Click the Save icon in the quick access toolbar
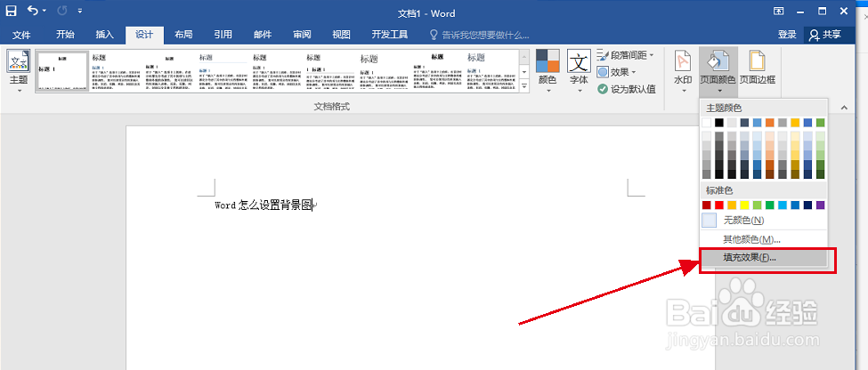The height and width of the screenshot is (370, 868). pyautogui.click(x=11, y=11)
